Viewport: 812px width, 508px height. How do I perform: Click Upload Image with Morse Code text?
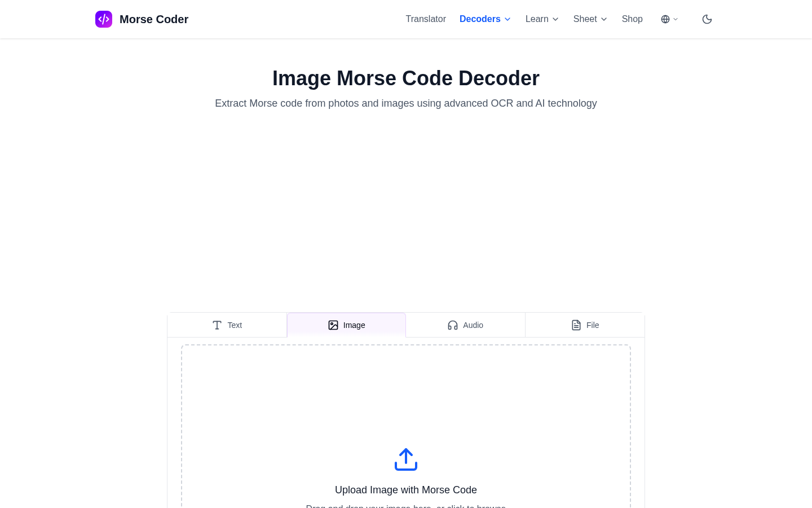pyautogui.click(x=406, y=490)
